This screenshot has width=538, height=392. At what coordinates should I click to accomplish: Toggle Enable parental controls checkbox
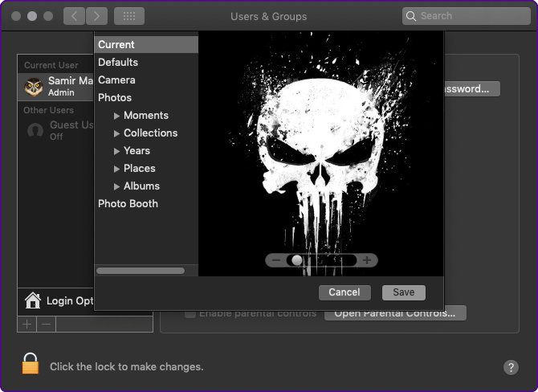[190, 313]
